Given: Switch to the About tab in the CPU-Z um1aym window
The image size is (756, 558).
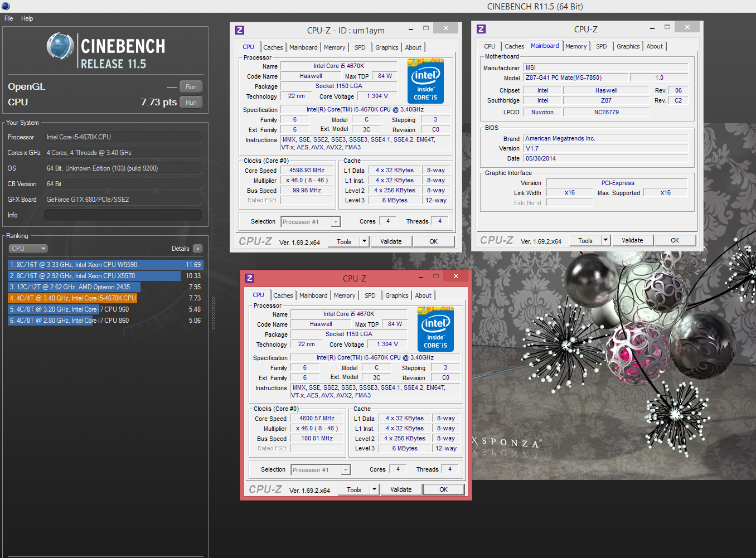Looking at the screenshot, I should tap(413, 47).
